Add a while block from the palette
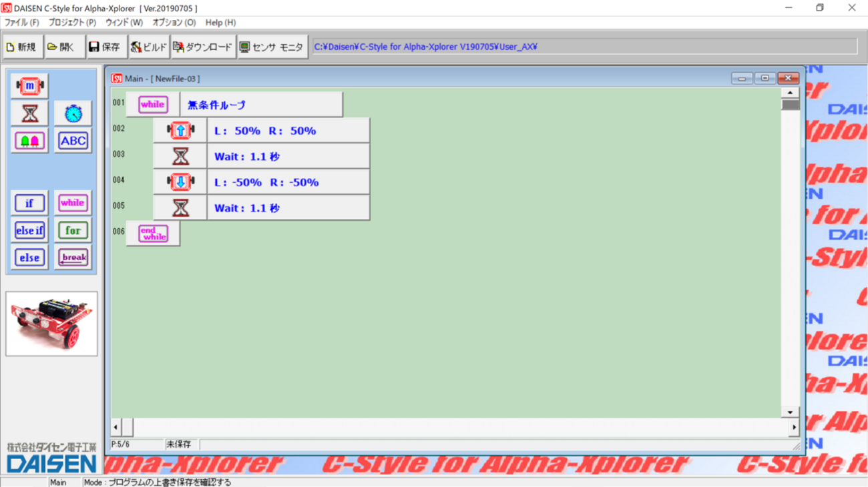Image resolution: width=868 pixels, height=487 pixels. click(73, 203)
